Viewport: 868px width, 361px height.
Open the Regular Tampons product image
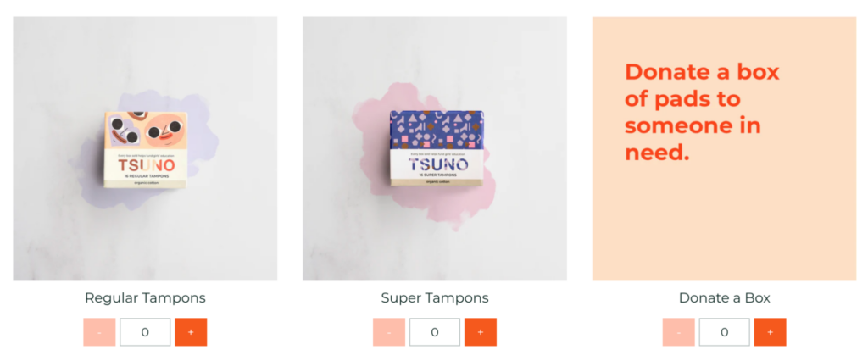tap(145, 148)
